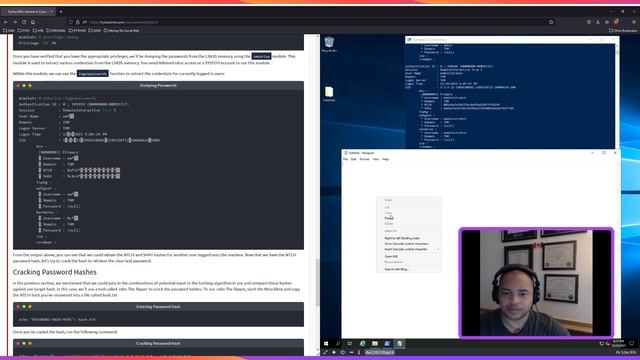Open the notification center icon
The image size is (640, 360).
[x=632, y=344]
